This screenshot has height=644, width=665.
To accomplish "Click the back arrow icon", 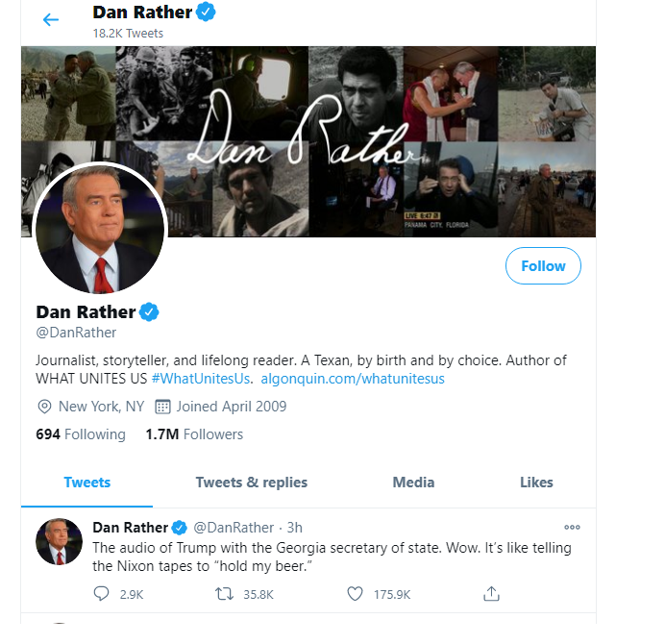I will tap(51, 19).
